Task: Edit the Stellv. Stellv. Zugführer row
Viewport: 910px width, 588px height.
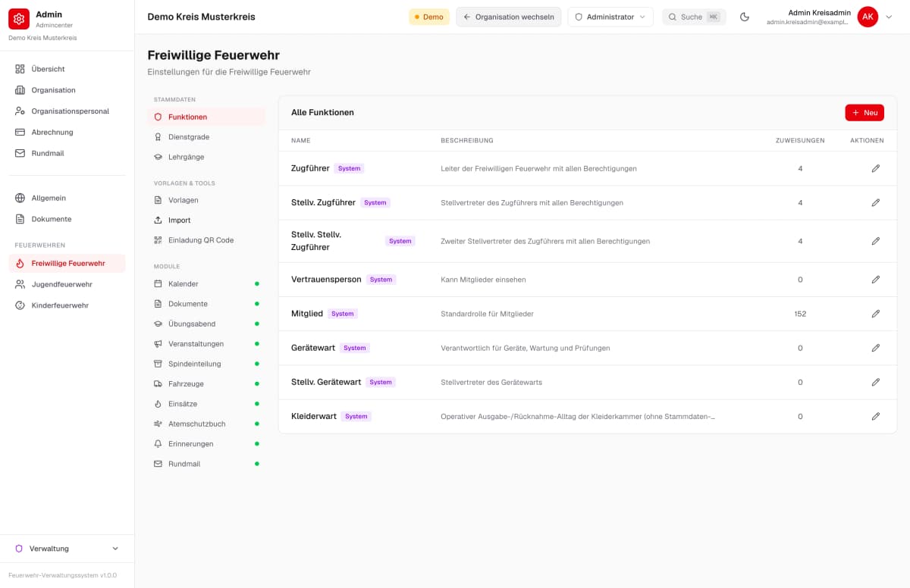Action: pos(876,241)
